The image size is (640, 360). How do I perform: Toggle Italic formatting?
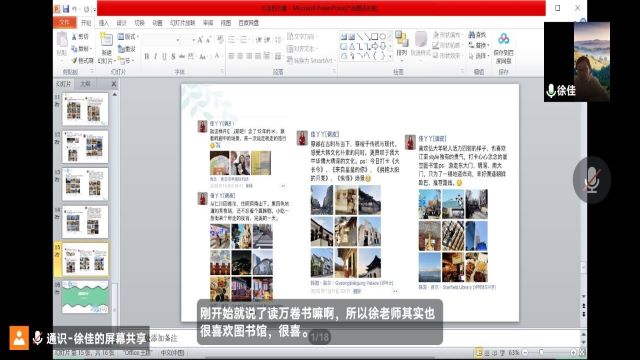pyautogui.click(x=156, y=57)
